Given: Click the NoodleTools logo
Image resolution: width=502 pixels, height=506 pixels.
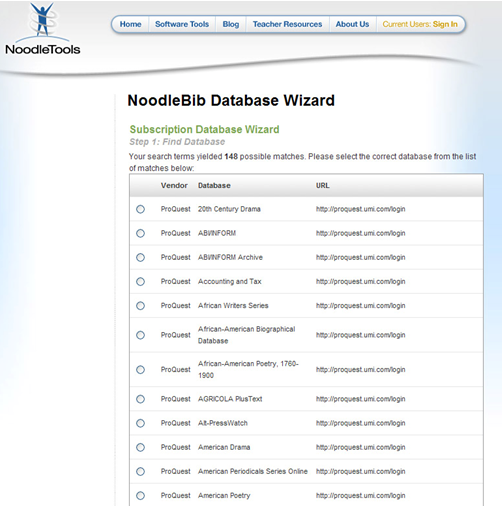Looking at the screenshot, I should [42, 29].
